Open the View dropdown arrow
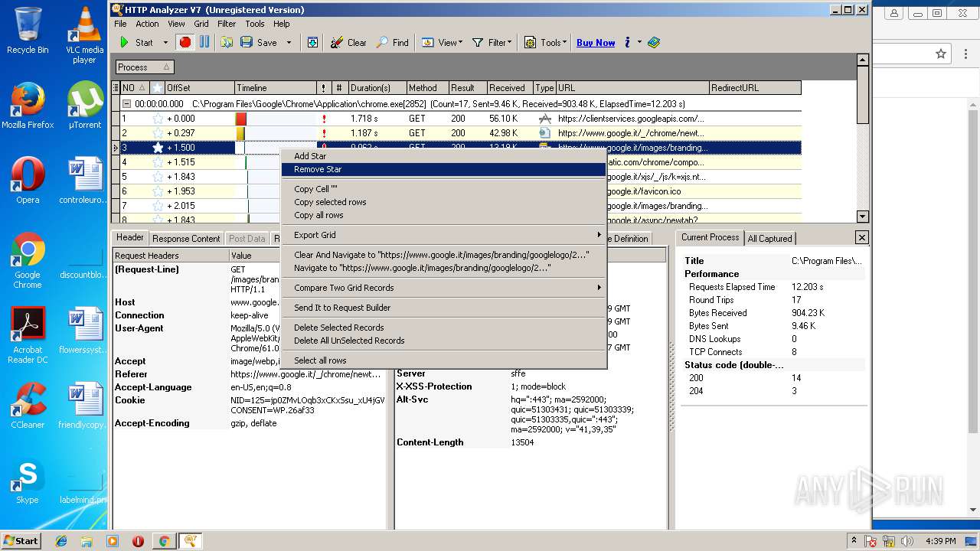980x551 pixels. (x=461, y=43)
